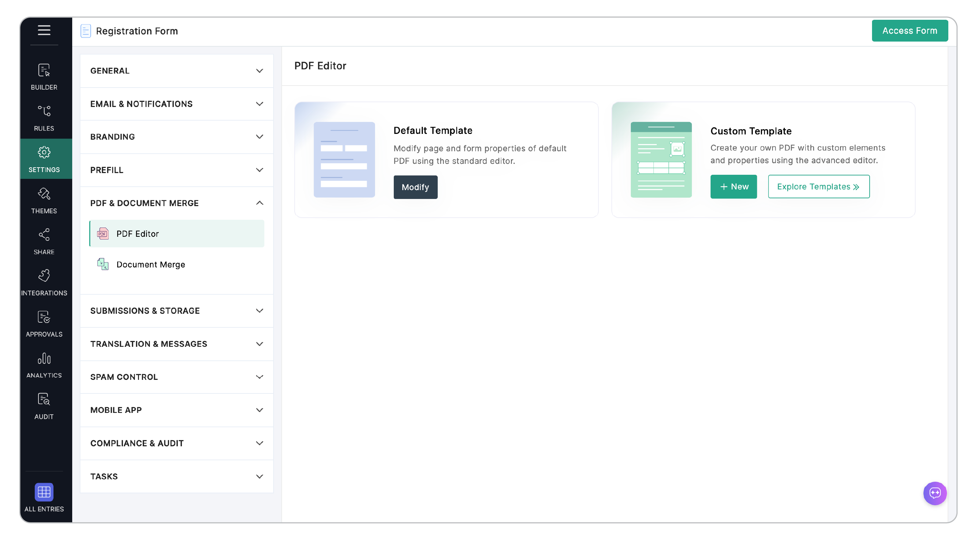
Task: Expand the Tasks section
Action: pyautogui.click(x=177, y=476)
